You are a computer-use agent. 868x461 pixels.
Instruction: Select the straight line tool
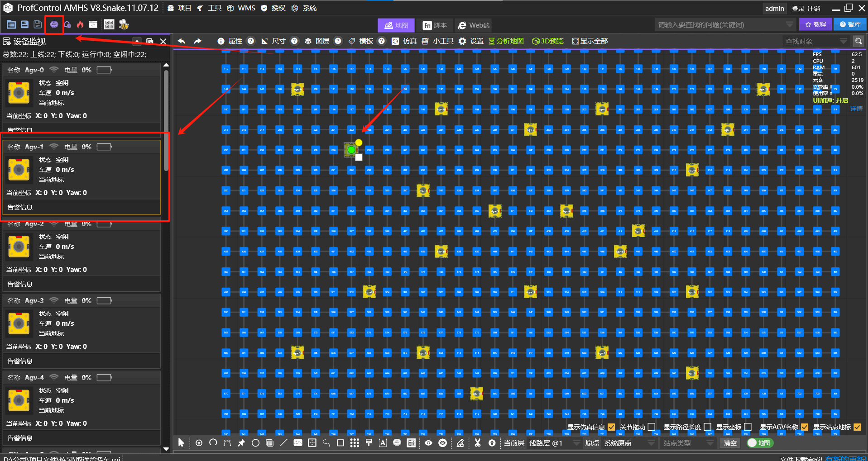pyautogui.click(x=283, y=443)
